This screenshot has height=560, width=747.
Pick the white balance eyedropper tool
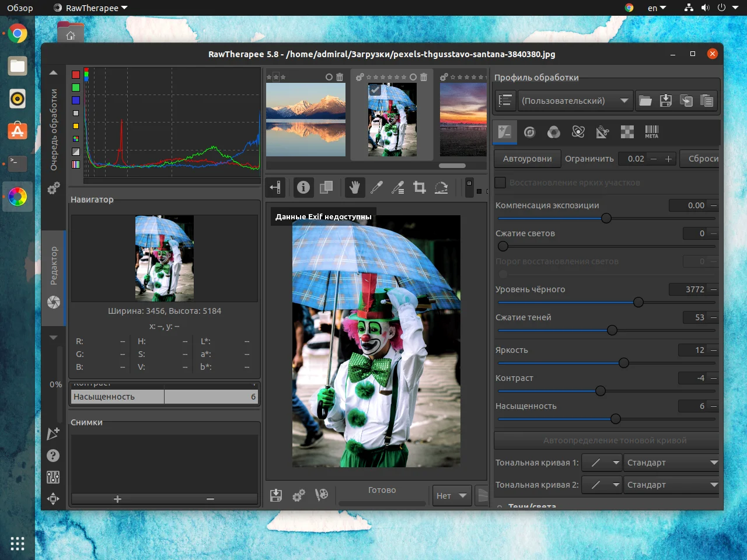pyautogui.click(x=376, y=187)
